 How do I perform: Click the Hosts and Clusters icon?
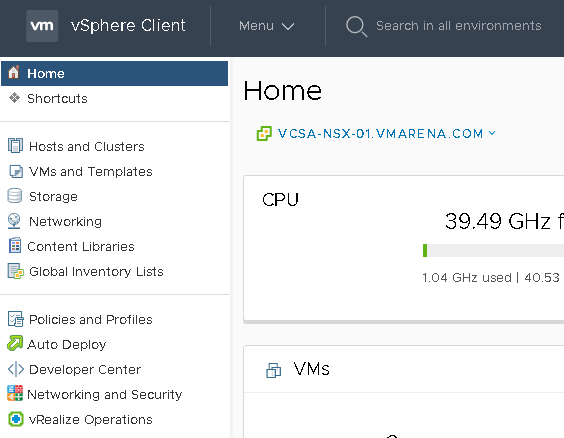tap(15, 146)
